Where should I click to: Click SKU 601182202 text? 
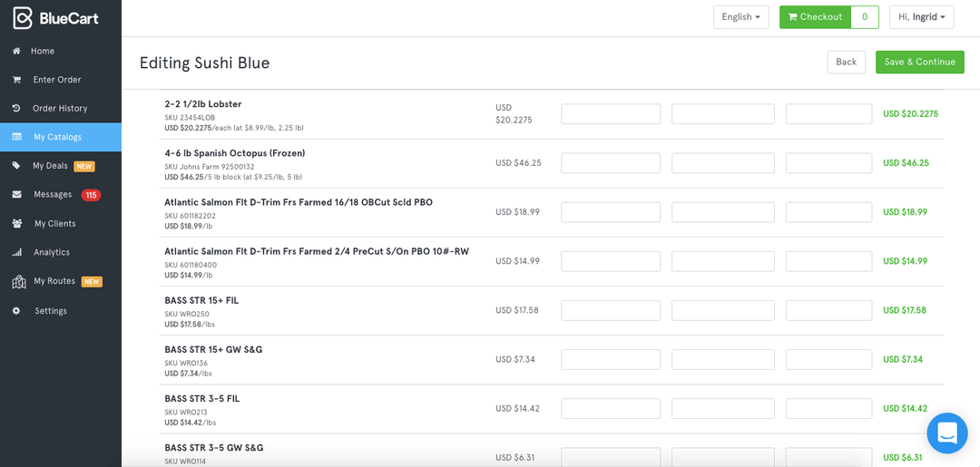pyautogui.click(x=190, y=216)
